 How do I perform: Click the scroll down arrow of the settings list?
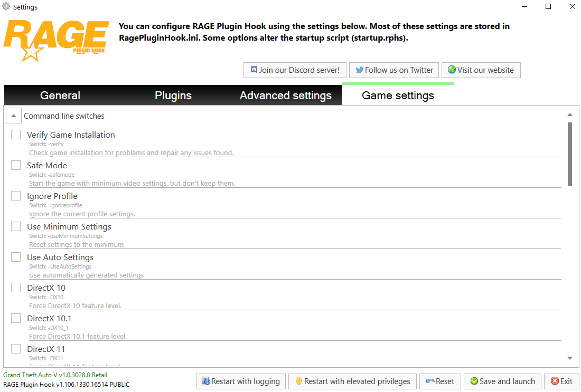(x=570, y=358)
